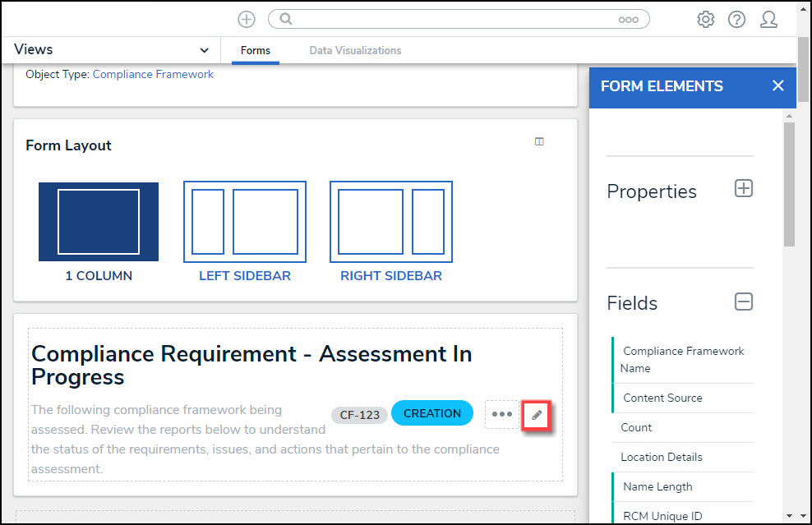The image size is (812, 525).
Task: Close the Form Elements panel
Action: [x=777, y=86]
